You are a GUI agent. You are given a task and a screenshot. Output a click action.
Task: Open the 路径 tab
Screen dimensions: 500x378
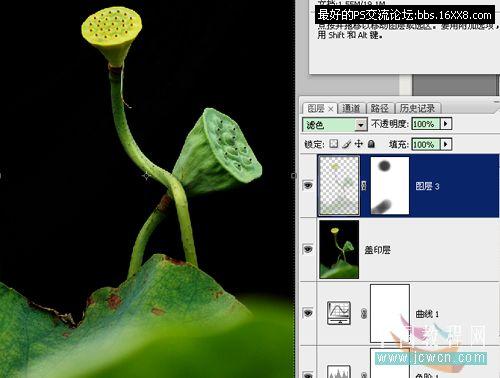tap(380, 108)
